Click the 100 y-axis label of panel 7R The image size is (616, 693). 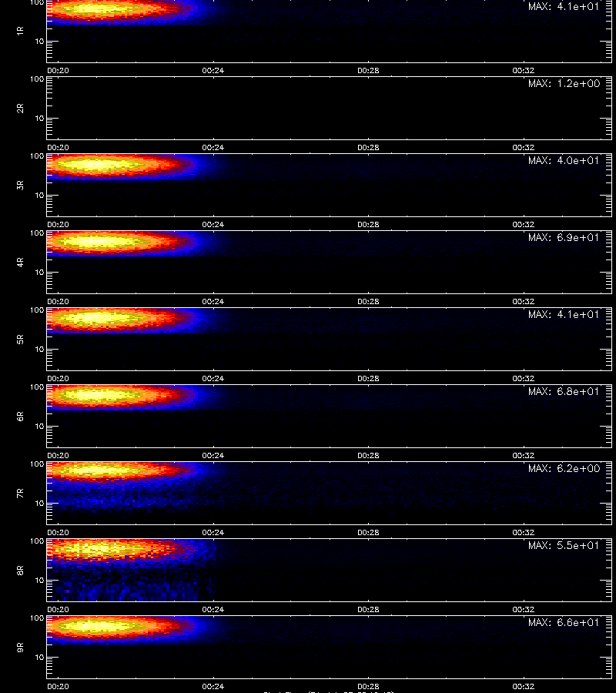[37, 464]
